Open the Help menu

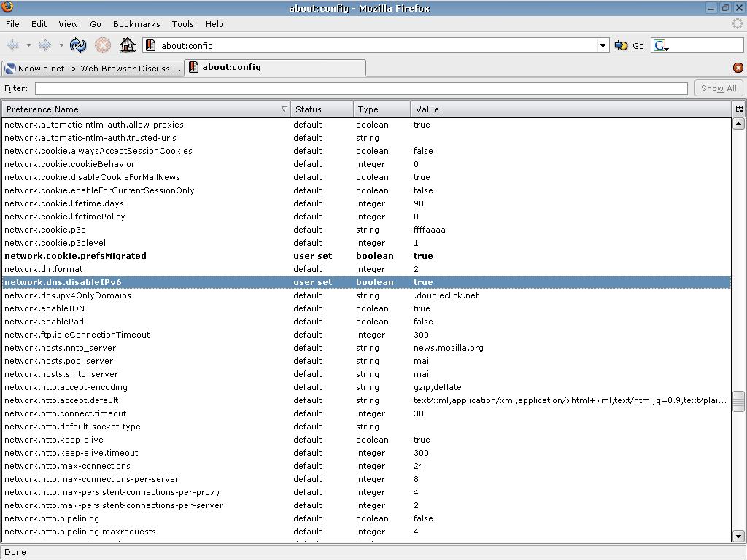(x=214, y=24)
